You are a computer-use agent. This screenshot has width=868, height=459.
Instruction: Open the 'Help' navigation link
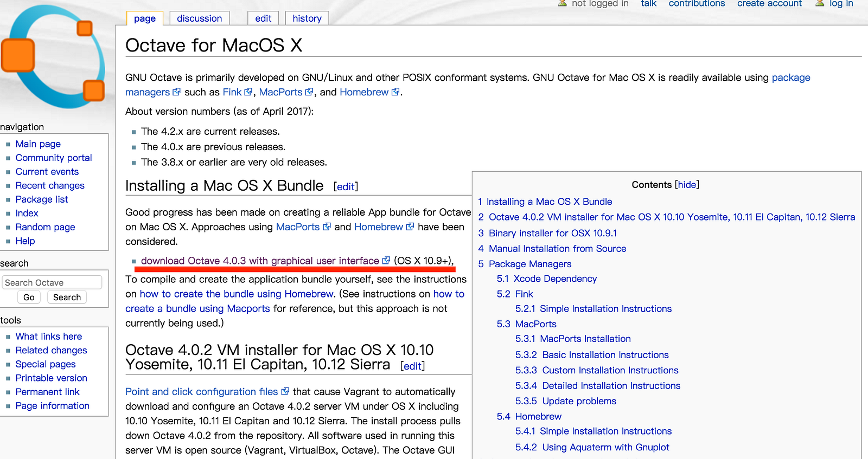25,241
